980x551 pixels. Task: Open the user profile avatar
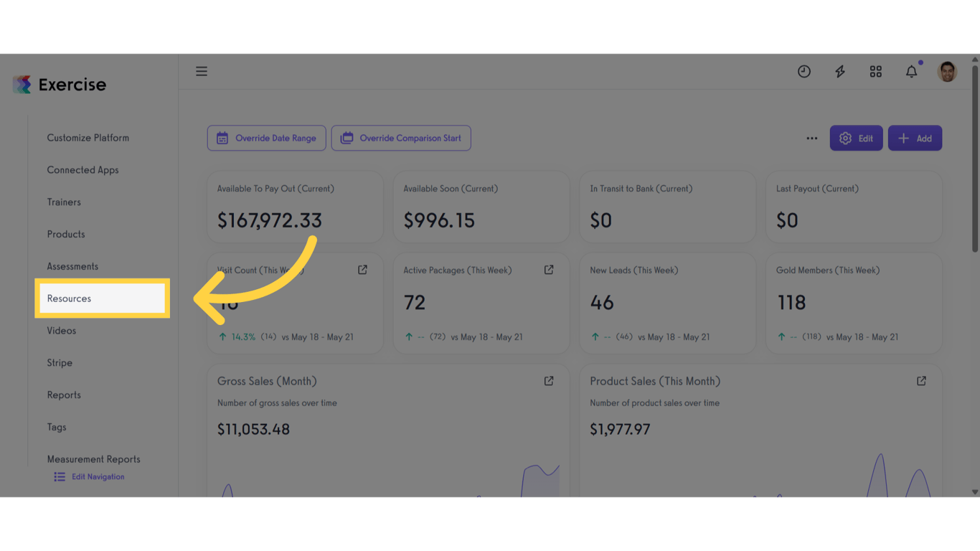[x=947, y=71]
